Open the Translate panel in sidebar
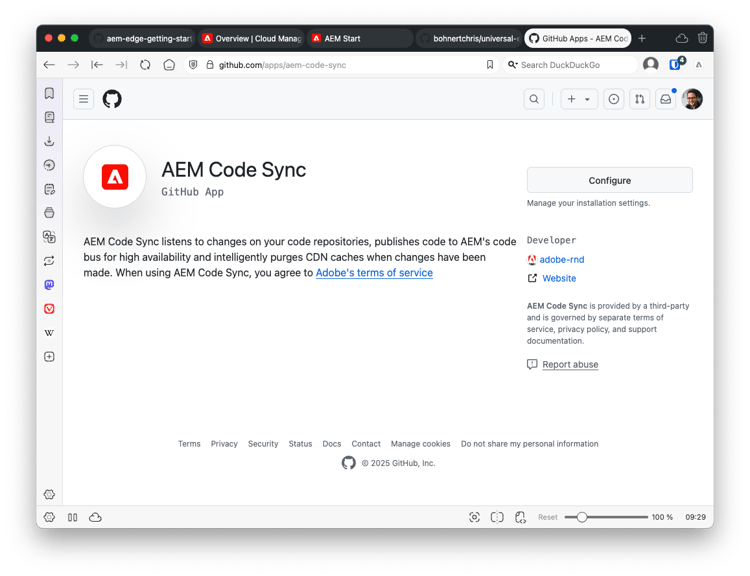This screenshot has width=750, height=576. coord(49,237)
